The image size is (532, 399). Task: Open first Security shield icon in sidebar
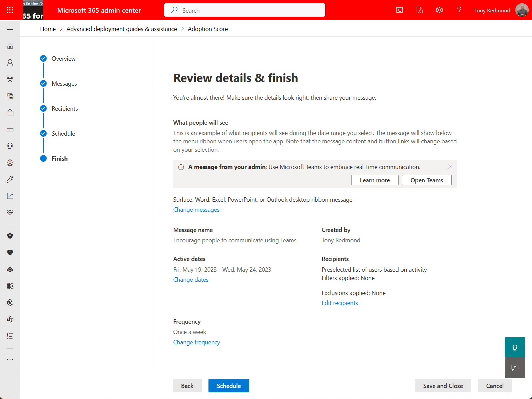(x=10, y=236)
